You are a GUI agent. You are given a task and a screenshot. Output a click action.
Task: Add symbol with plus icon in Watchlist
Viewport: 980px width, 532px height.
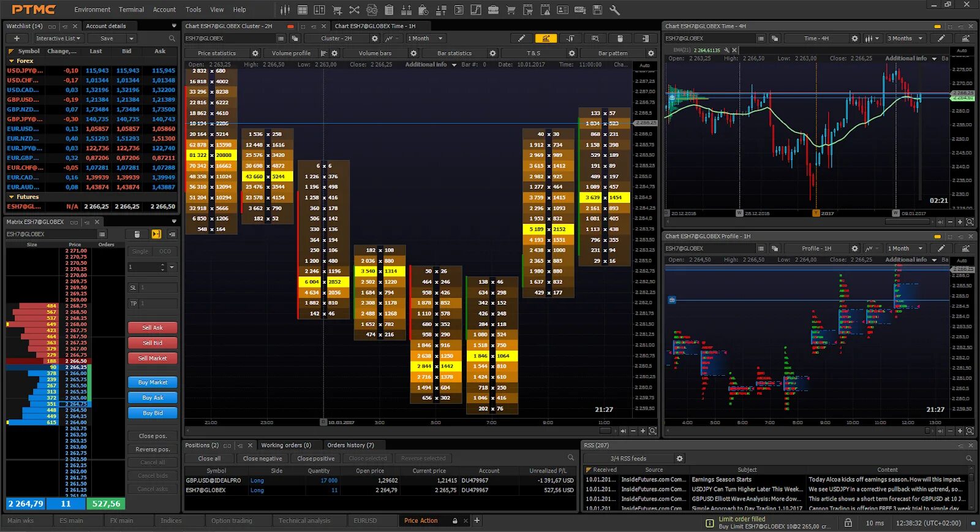click(x=17, y=38)
